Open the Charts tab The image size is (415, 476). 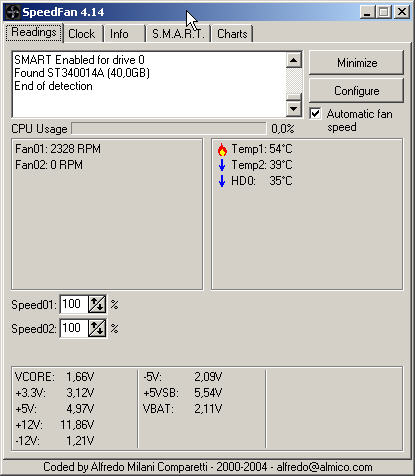click(232, 34)
